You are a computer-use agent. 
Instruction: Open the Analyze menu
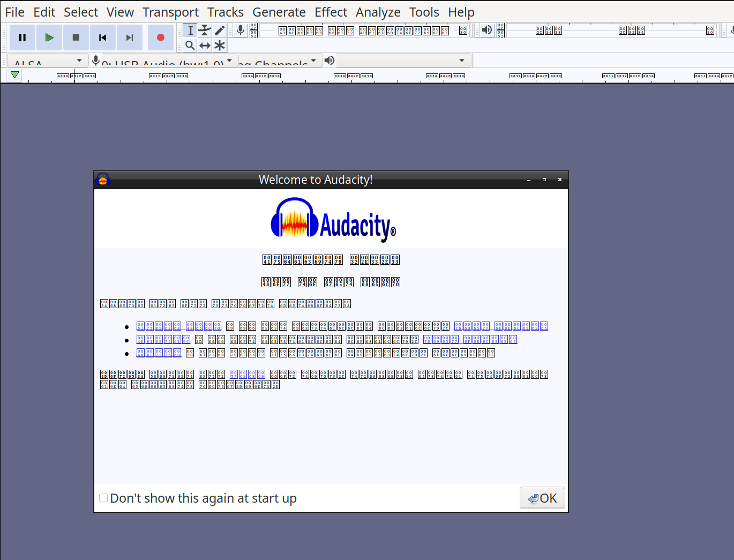coord(378,12)
